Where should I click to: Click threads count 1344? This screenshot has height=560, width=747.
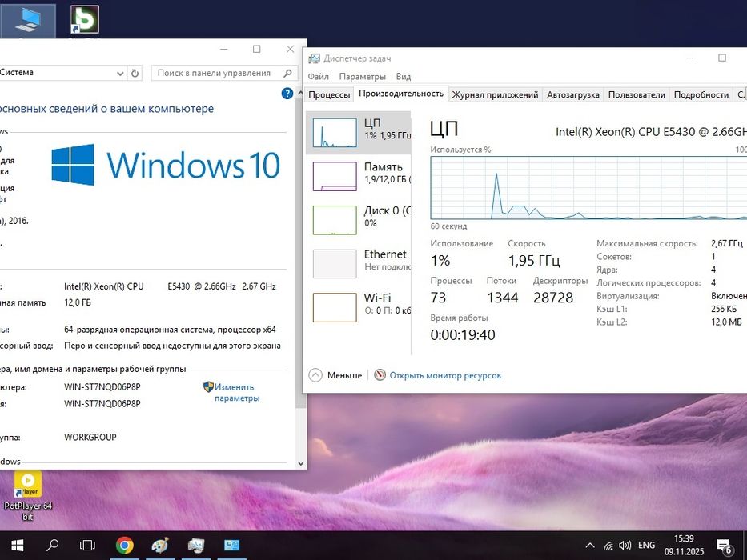coord(502,298)
